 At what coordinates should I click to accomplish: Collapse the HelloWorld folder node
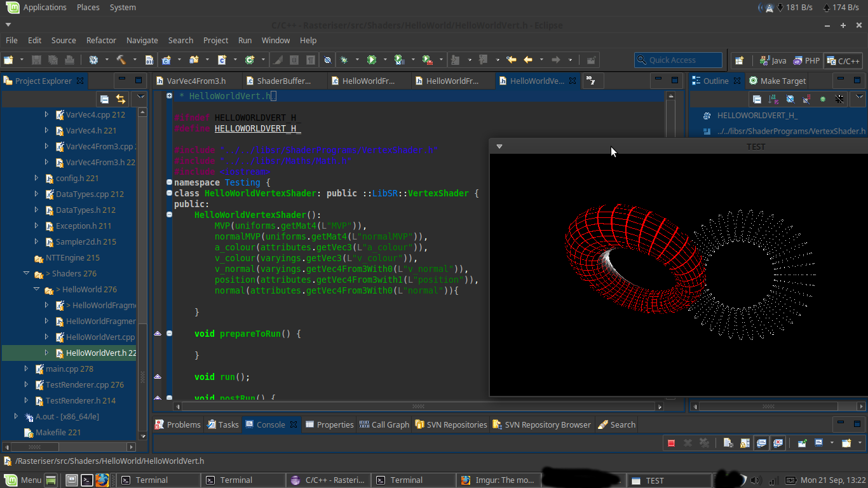point(36,289)
